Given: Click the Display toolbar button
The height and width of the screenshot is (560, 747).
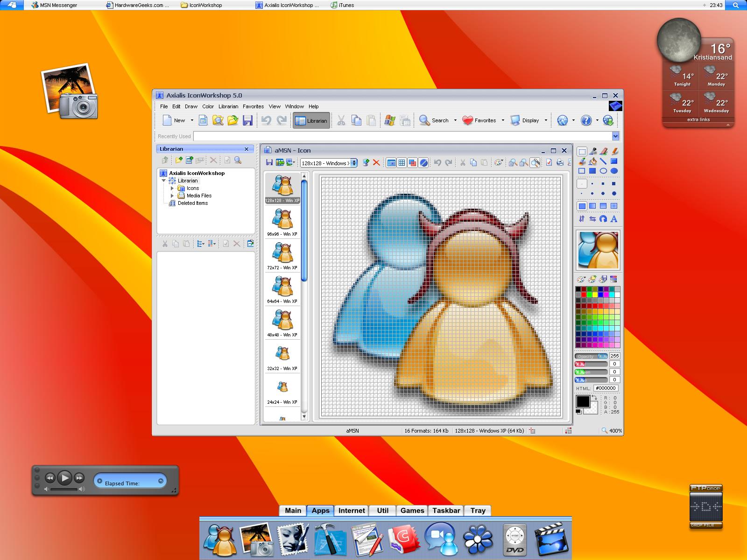Looking at the screenshot, I should tap(525, 120).
